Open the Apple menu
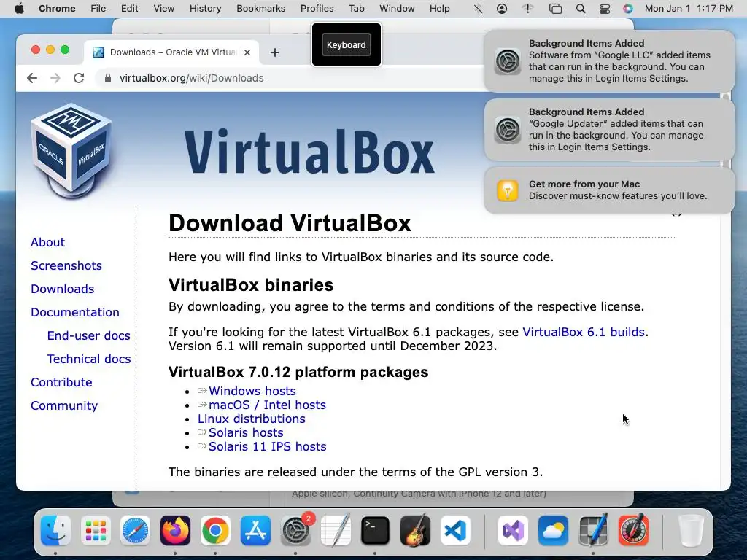 (19, 9)
